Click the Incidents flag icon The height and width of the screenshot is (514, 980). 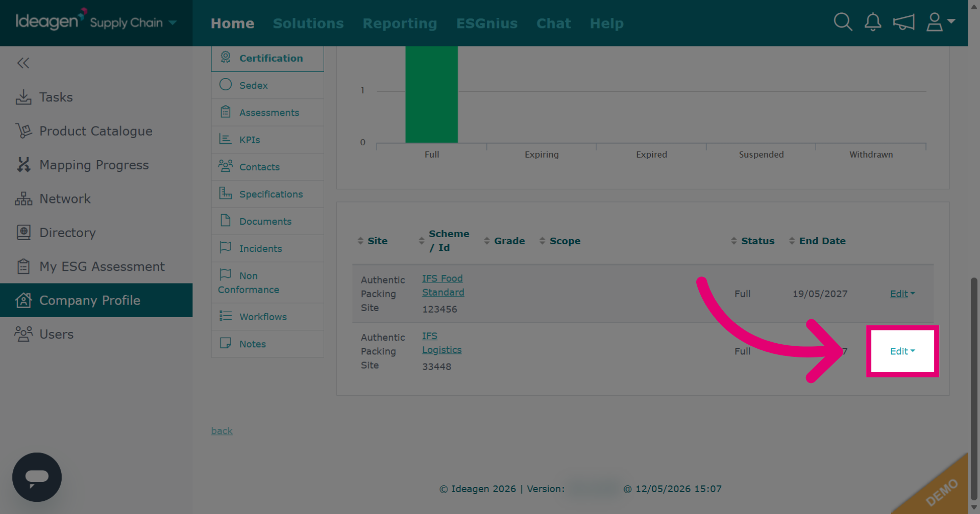(x=226, y=247)
